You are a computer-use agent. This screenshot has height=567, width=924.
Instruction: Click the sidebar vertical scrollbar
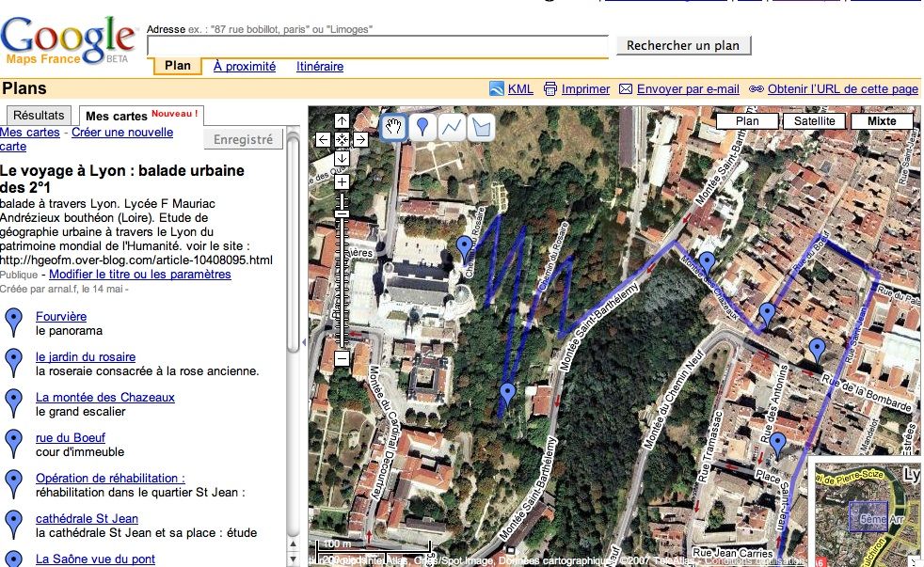click(294, 244)
